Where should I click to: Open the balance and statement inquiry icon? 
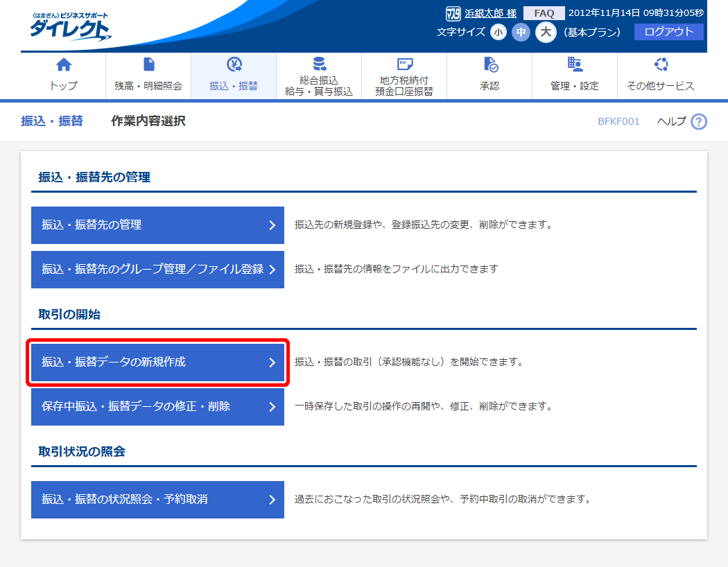tap(148, 65)
